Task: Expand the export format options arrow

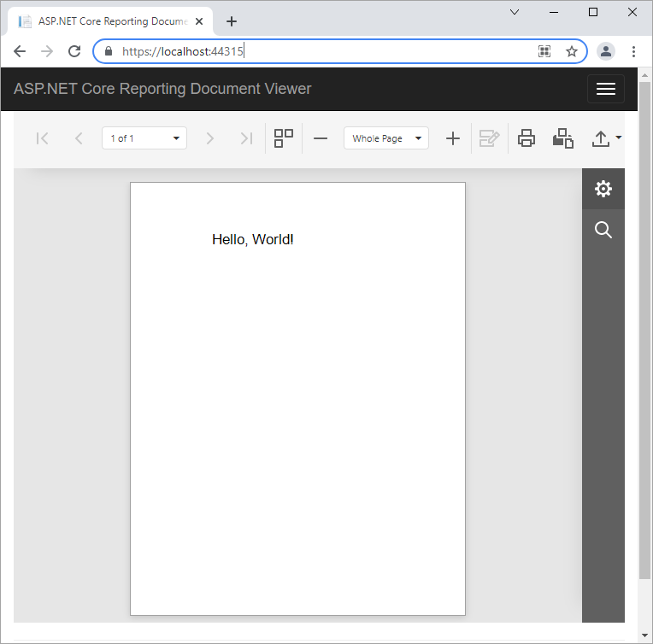Action: tap(619, 138)
